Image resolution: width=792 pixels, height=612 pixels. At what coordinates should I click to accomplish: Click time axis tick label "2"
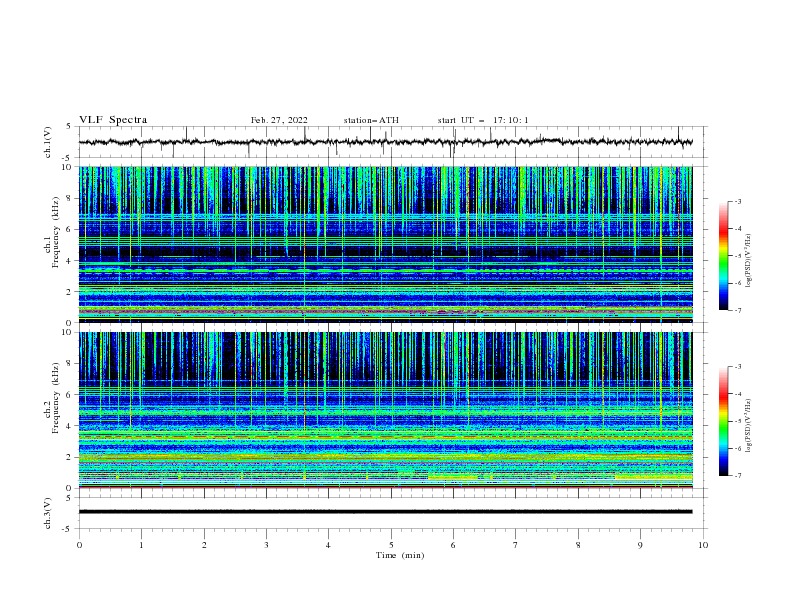[x=204, y=545]
